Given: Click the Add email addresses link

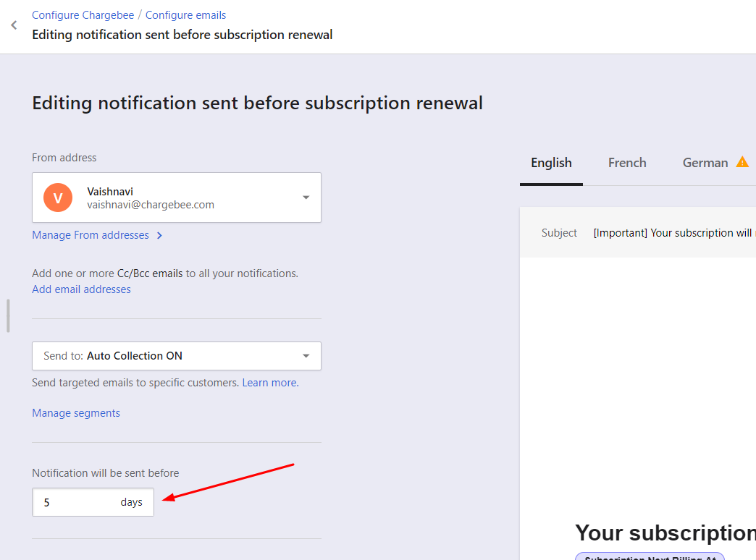Looking at the screenshot, I should (x=81, y=289).
